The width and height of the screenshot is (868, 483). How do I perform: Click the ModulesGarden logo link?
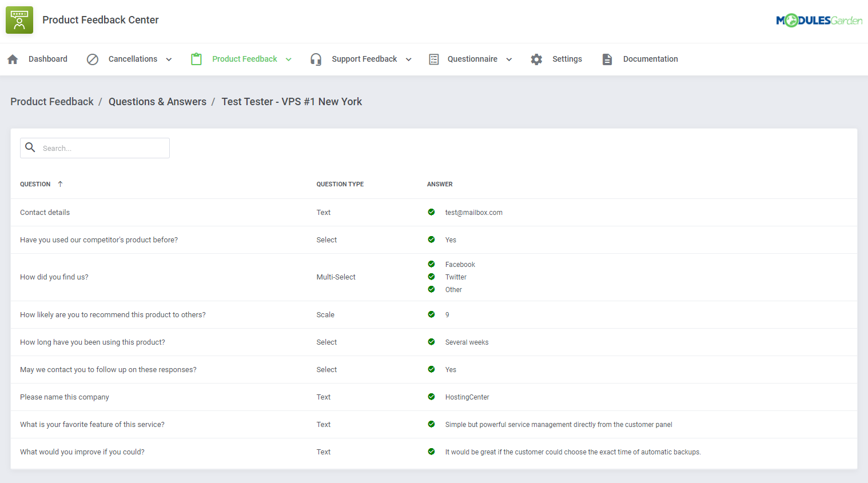point(819,19)
